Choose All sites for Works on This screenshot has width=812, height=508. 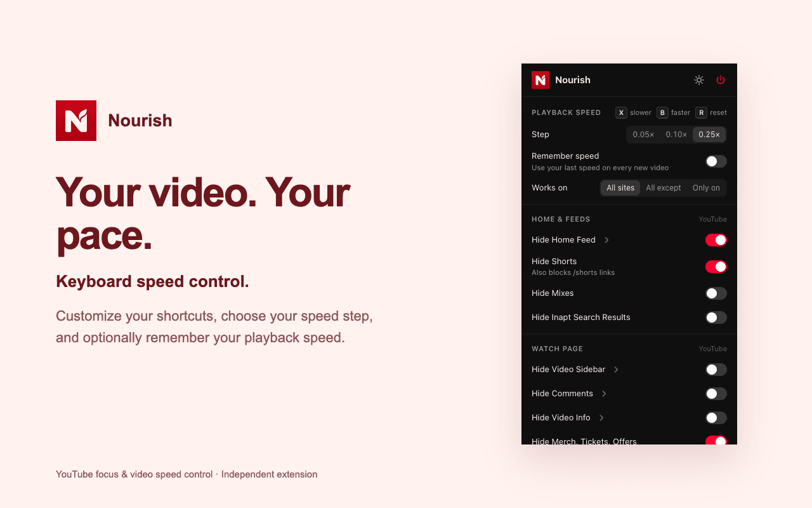pyautogui.click(x=620, y=188)
